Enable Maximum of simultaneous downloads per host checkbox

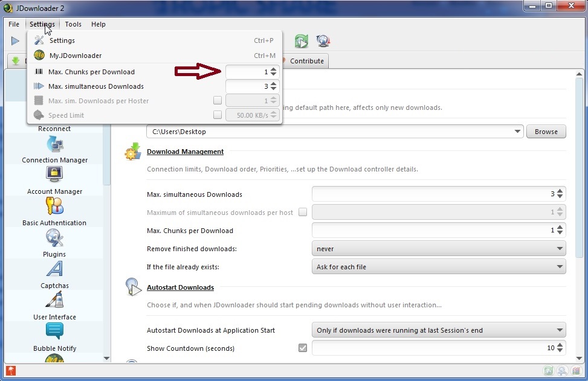click(x=303, y=212)
